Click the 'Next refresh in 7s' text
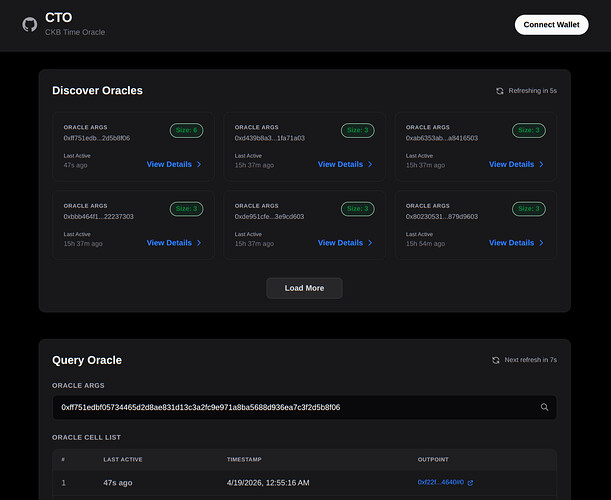 click(530, 360)
